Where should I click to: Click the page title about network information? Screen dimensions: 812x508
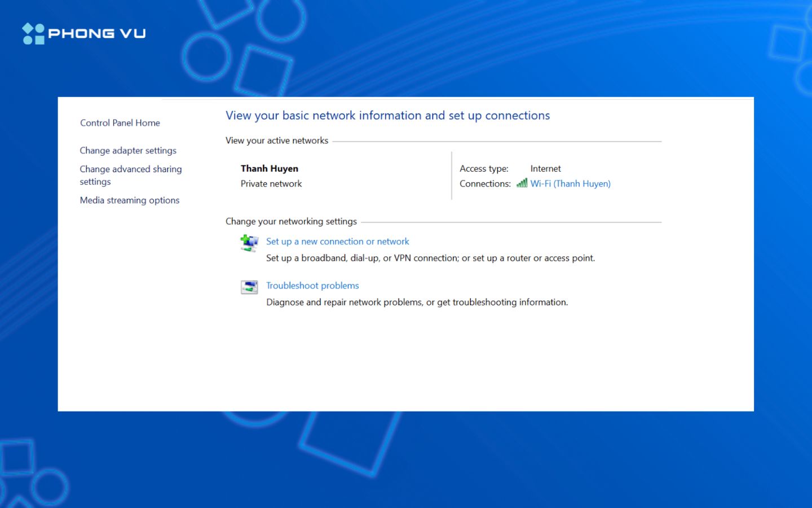point(388,115)
